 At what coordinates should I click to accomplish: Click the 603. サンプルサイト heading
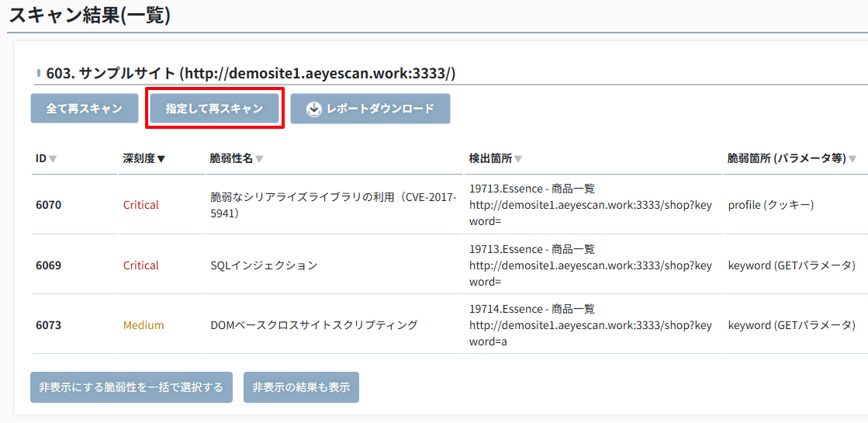pyautogui.click(x=251, y=73)
